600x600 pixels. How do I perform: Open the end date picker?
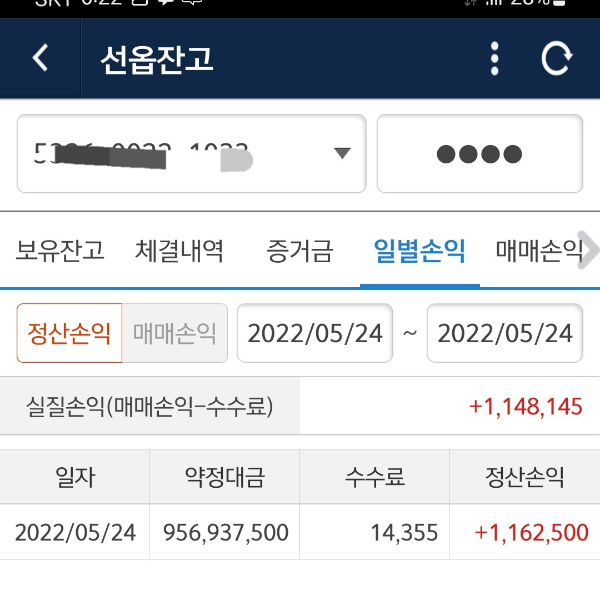coord(505,333)
